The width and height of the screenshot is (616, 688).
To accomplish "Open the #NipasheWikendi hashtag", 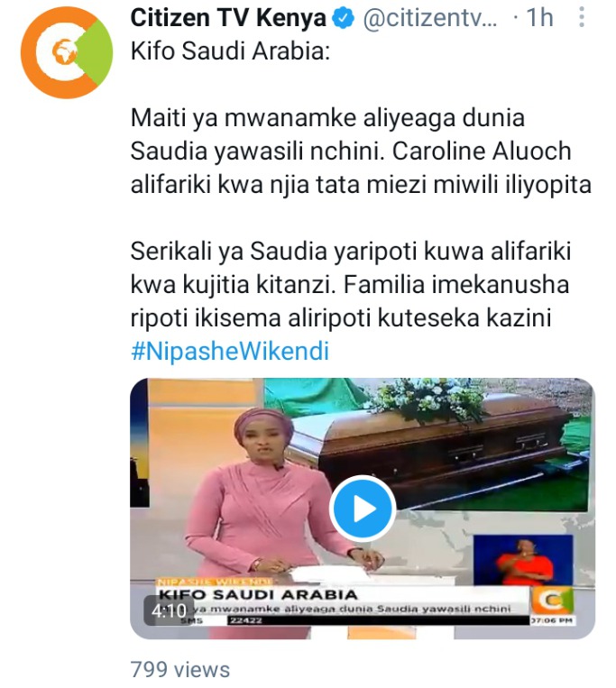I will 230,351.
